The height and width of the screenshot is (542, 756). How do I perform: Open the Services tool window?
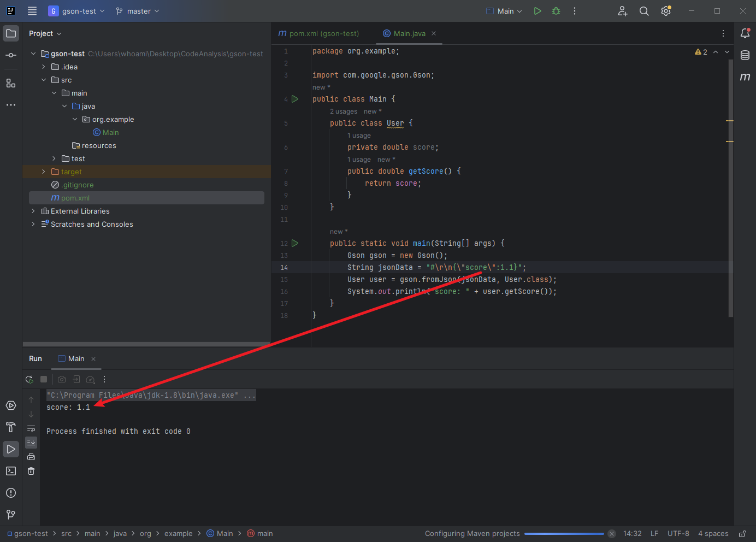click(x=11, y=405)
